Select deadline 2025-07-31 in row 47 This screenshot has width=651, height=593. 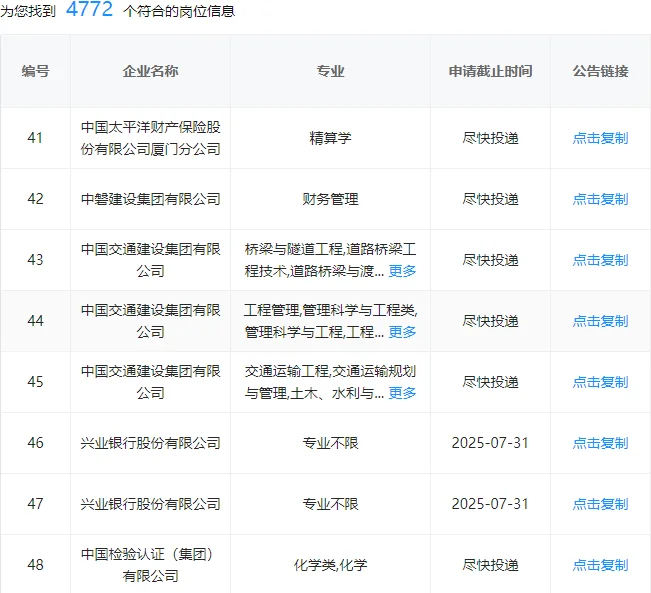[490, 504]
